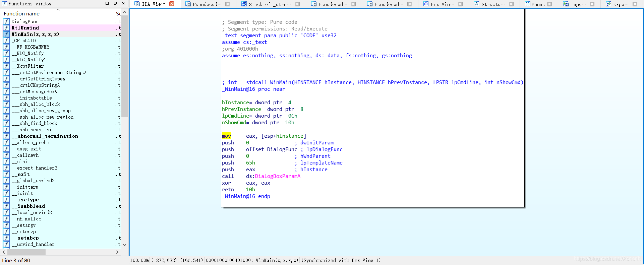Click offset DialogFunc operand
The image size is (644, 265).
coord(272,149)
